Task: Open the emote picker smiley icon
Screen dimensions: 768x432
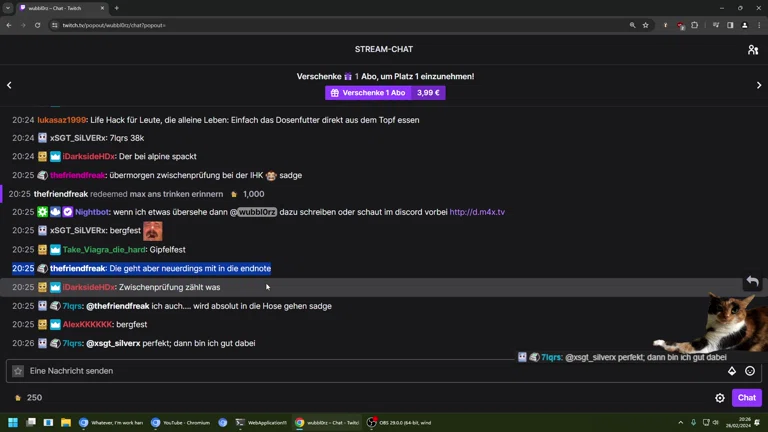Action: pos(750,371)
